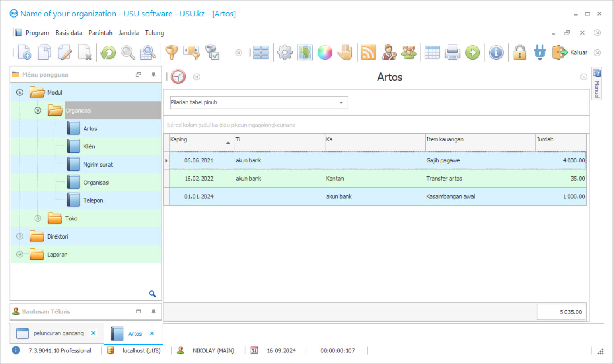
Task: Pin the Bantosan Téknis panel
Action: coord(153,311)
